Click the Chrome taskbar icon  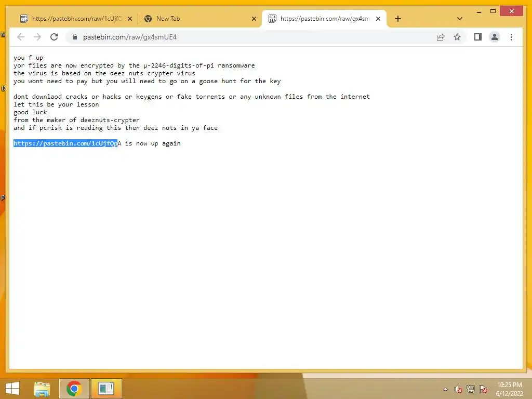[x=74, y=389]
